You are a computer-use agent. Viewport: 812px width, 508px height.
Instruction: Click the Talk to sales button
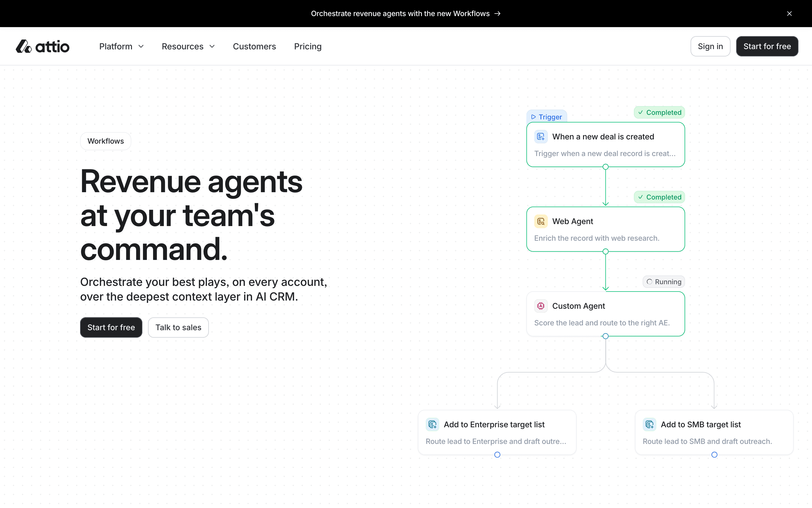[178, 327]
